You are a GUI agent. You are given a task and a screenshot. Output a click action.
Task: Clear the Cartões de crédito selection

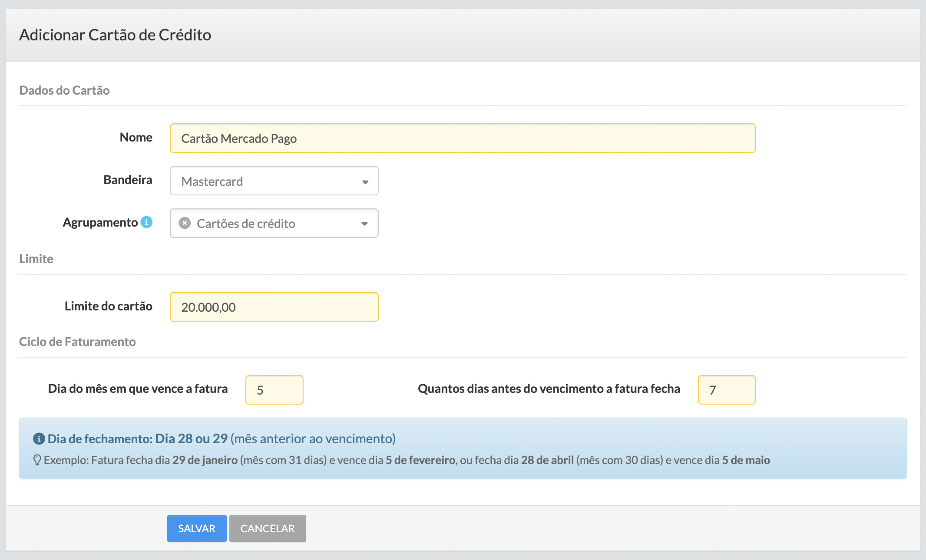185,223
